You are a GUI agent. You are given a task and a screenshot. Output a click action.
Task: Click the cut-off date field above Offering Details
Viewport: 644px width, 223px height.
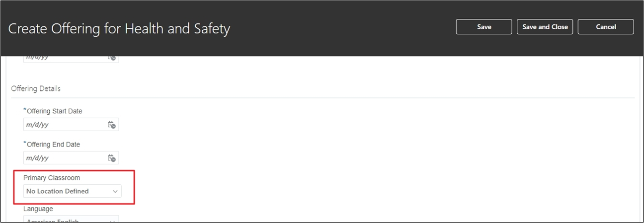64,58
